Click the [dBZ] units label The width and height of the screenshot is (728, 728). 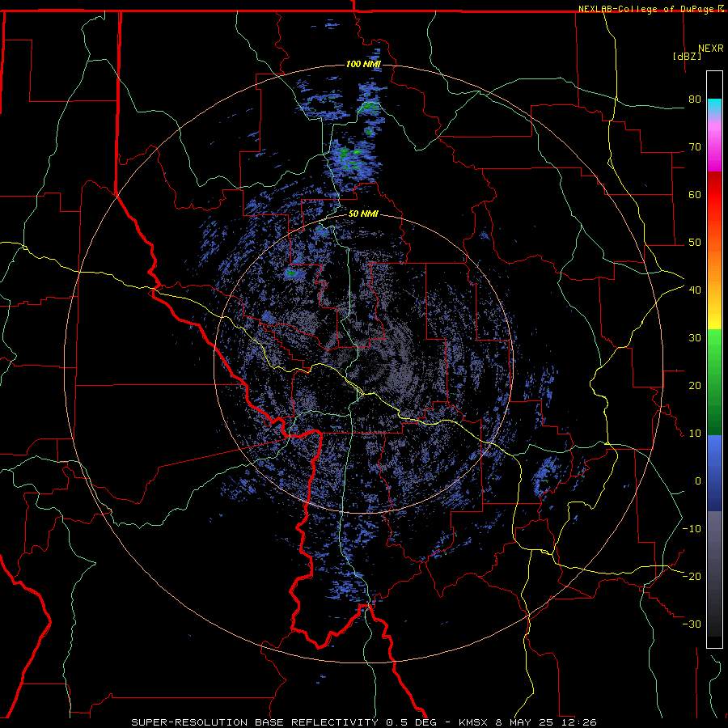687,56
